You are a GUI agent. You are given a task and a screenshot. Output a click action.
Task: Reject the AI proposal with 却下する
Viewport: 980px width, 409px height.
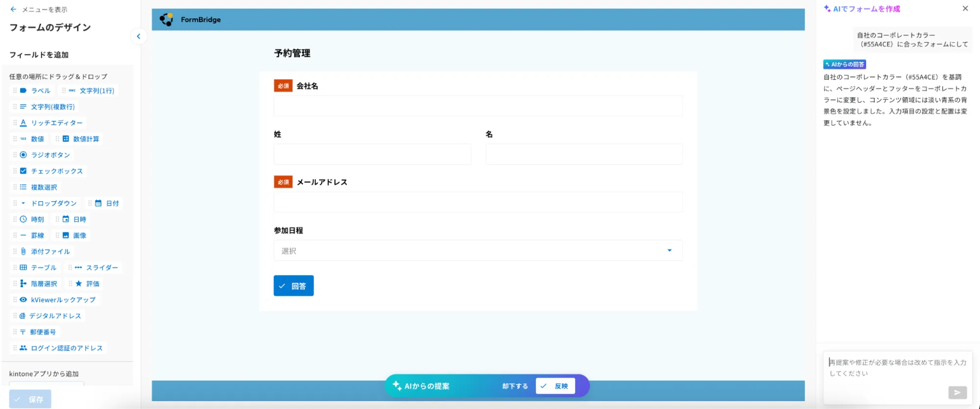point(515,386)
